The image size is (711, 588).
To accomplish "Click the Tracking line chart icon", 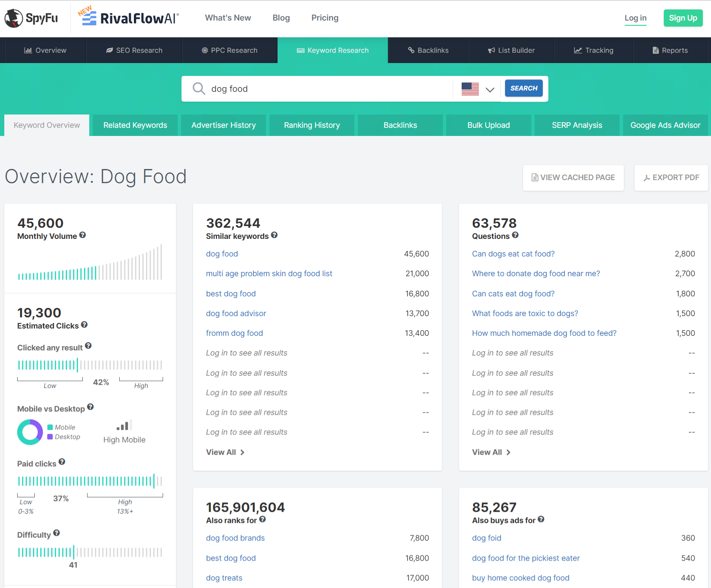I will [x=578, y=50].
